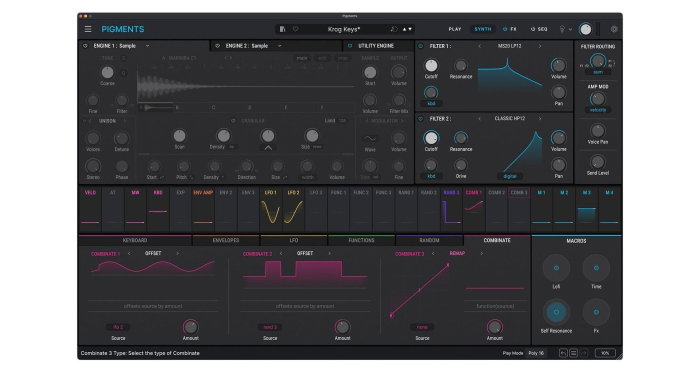The height and width of the screenshot is (372, 700).
Task: Open the preset library browser icon
Action: (x=282, y=29)
